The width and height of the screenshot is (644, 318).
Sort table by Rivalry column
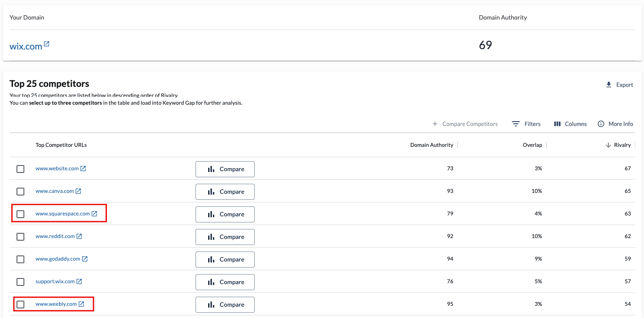[x=622, y=145]
